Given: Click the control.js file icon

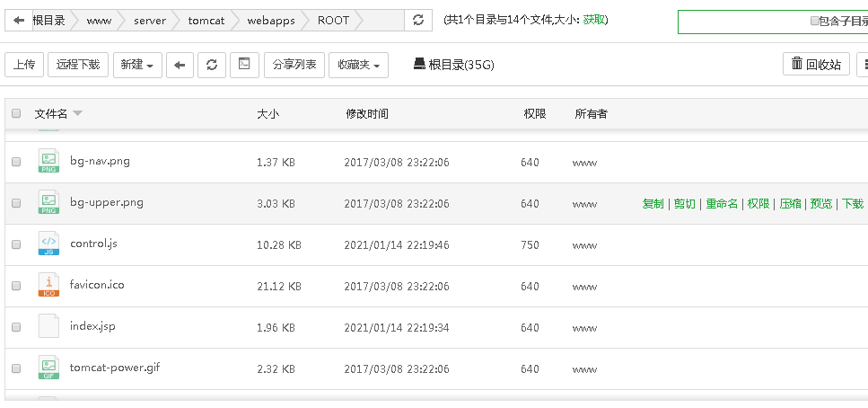Looking at the screenshot, I should pos(48,244).
